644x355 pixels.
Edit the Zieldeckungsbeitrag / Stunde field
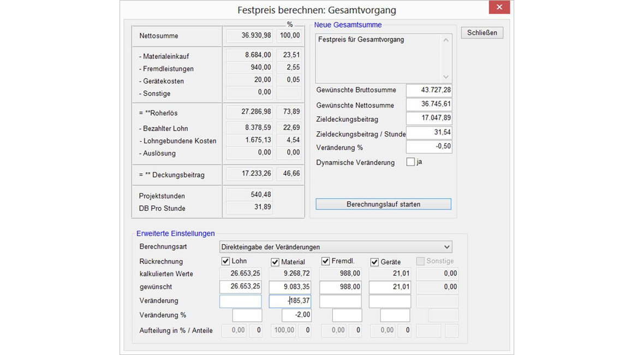(429, 133)
